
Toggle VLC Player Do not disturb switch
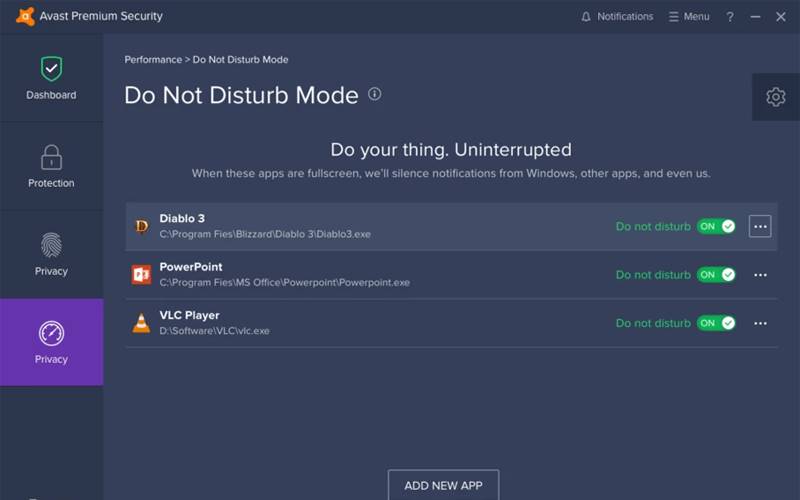pos(716,323)
